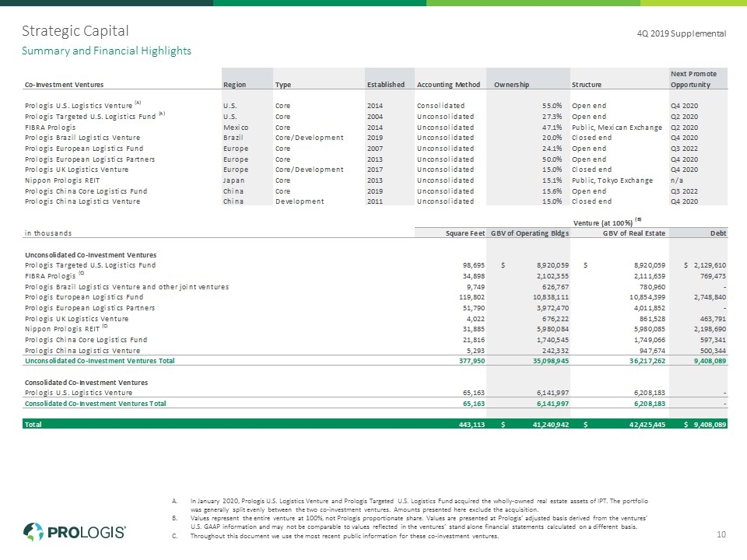The height and width of the screenshot is (560, 747).
Task: Select the 443,113 grand total square feet
Action: point(472,425)
